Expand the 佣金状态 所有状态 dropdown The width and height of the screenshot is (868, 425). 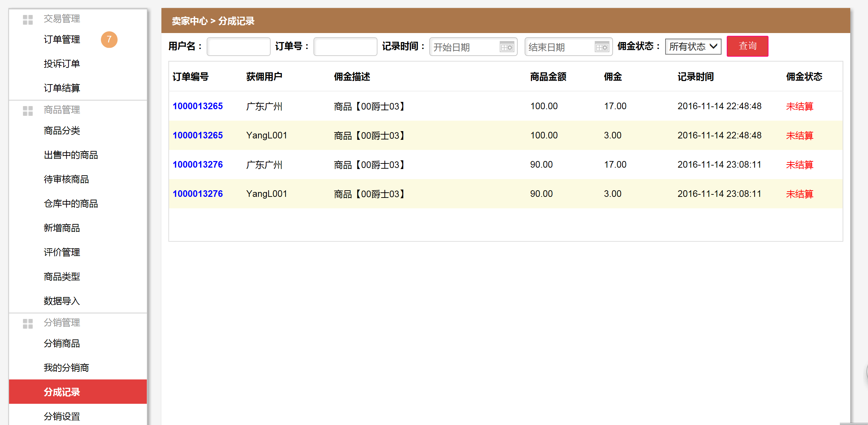click(x=693, y=47)
